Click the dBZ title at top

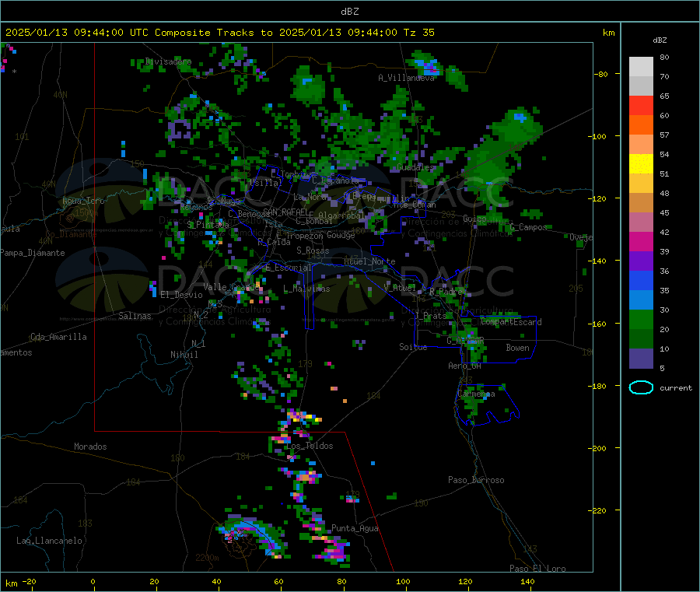(349, 11)
